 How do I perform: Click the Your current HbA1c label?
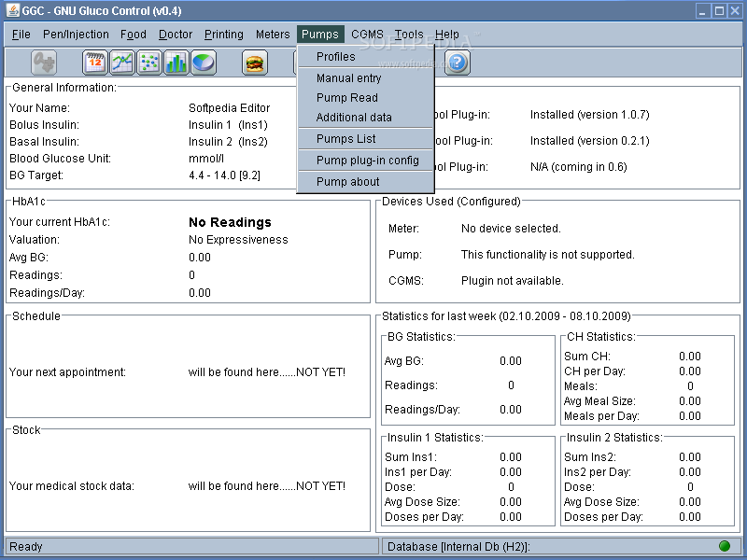coord(60,222)
